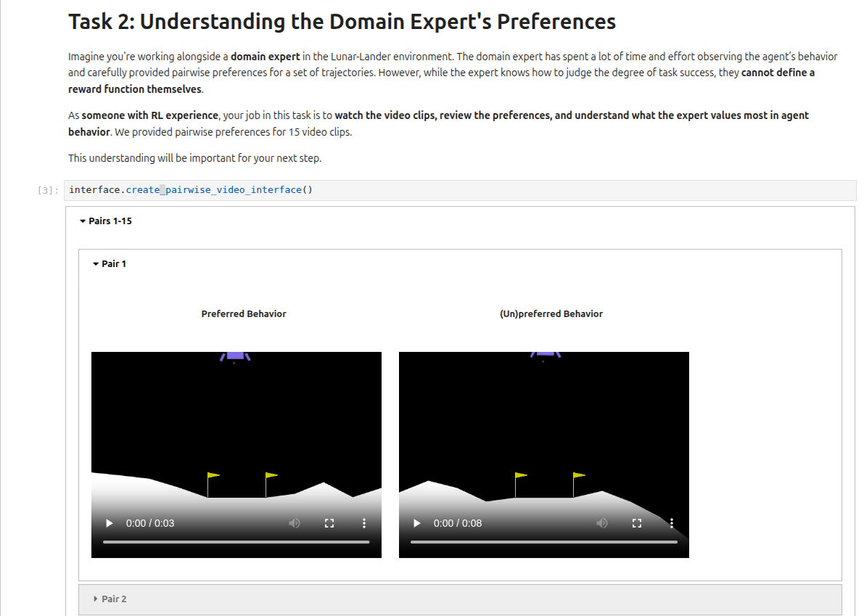Open more options on (Un)preferred Behavior video
864x616 pixels.
click(x=671, y=523)
